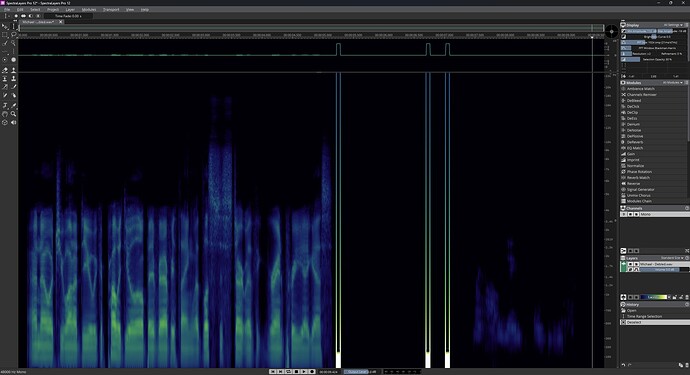Open the Modules filter dropdown
Screen dimensions: 690x375
coord(673,83)
